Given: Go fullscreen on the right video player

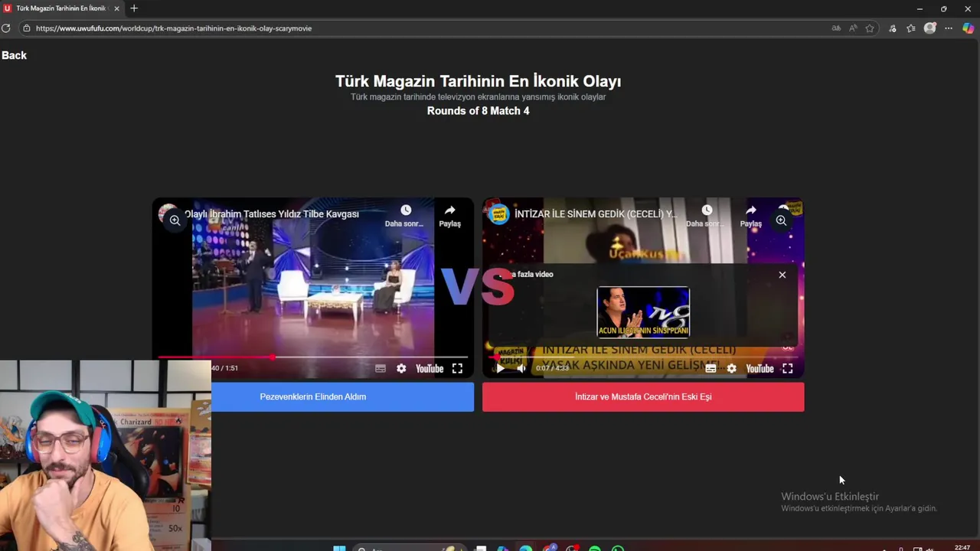Looking at the screenshot, I should pyautogui.click(x=787, y=368).
